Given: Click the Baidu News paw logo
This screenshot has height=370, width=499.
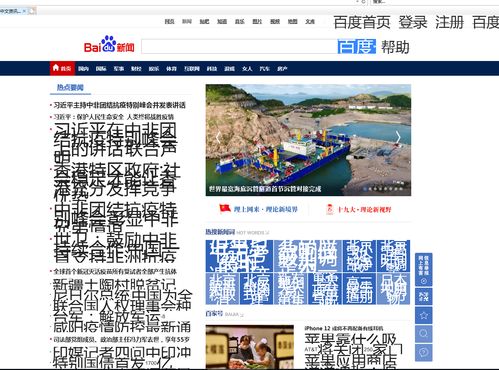Looking at the screenshot, I should tap(109, 44).
